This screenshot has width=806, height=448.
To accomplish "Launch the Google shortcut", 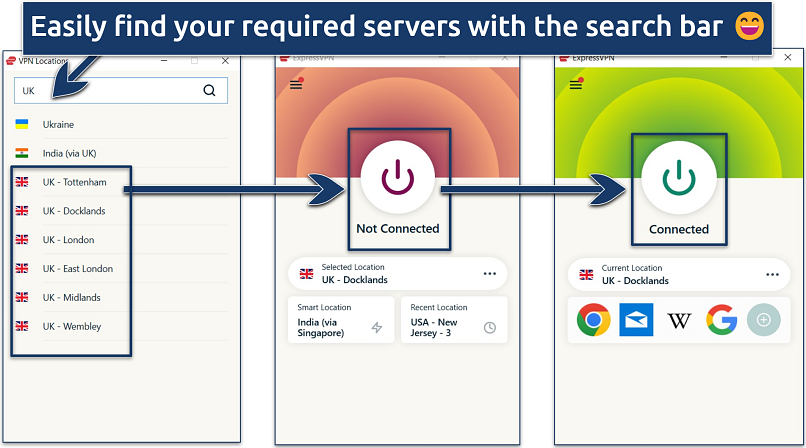I will tap(722, 320).
